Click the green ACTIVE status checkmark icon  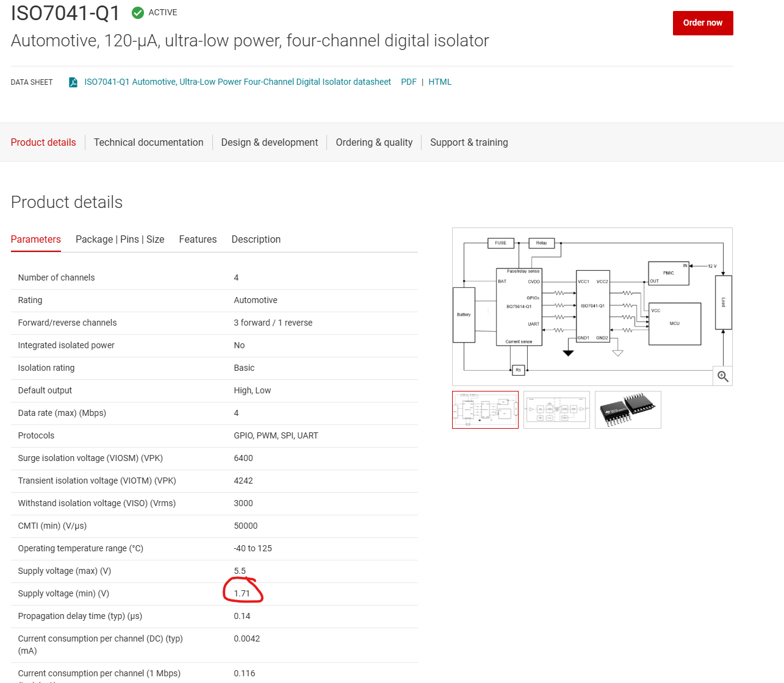(x=138, y=13)
